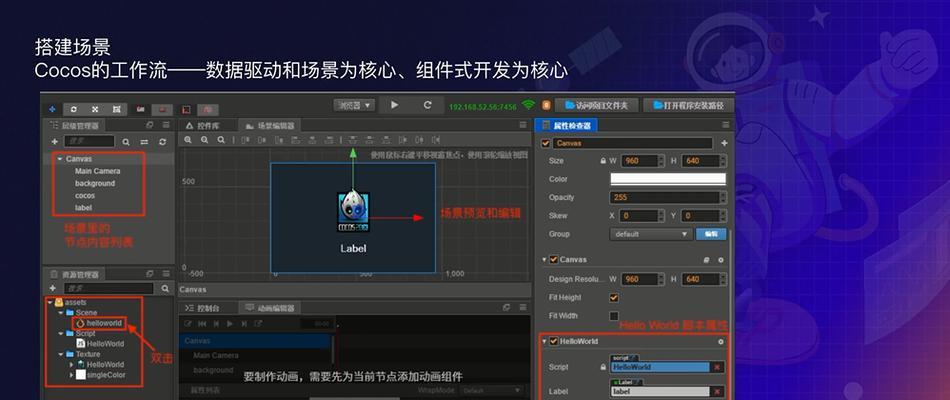This screenshot has height=400, width=950.
Task: Expand the singleColor texture asset
Action: click(x=71, y=375)
